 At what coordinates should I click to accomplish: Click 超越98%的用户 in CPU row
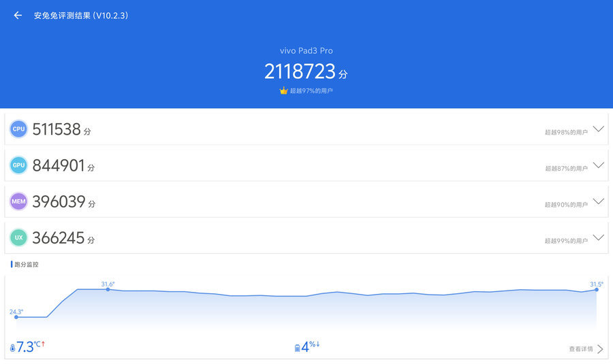[x=566, y=132]
